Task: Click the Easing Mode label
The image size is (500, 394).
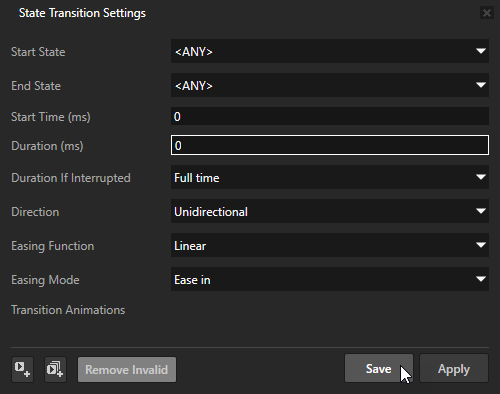Action: pyautogui.click(x=45, y=280)
